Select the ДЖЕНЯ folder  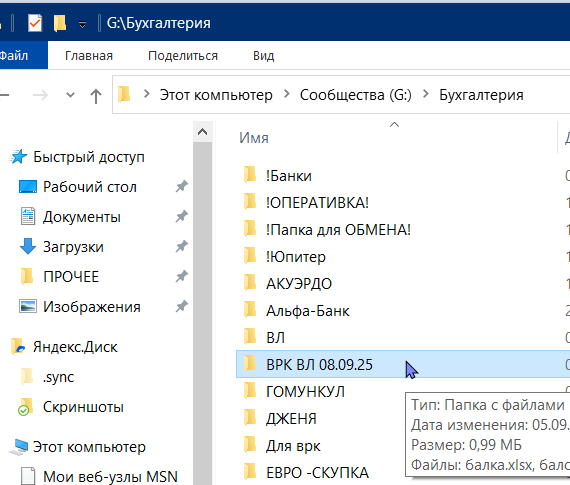click(x=291, y=419)
